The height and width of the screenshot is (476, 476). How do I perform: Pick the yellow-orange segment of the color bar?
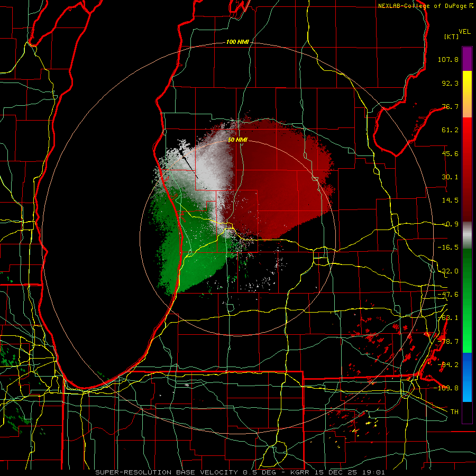[x=467, y=94]
